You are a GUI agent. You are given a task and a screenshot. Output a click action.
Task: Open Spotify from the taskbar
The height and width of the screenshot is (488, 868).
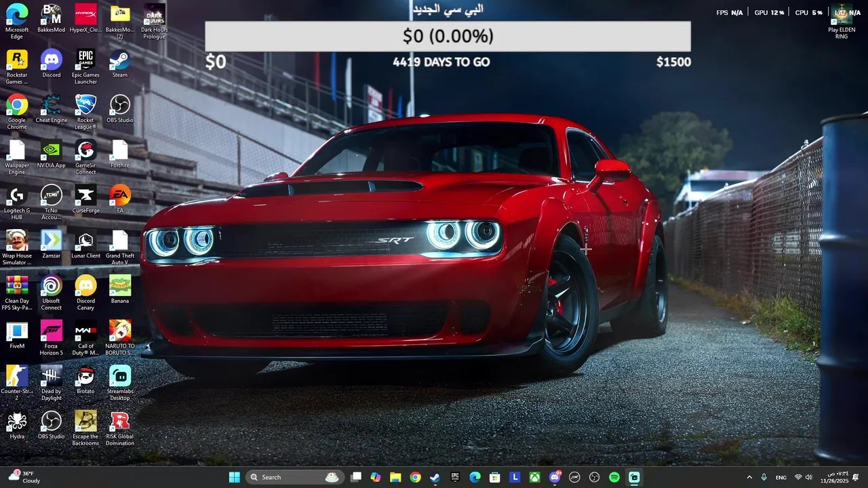pos(614,477)
